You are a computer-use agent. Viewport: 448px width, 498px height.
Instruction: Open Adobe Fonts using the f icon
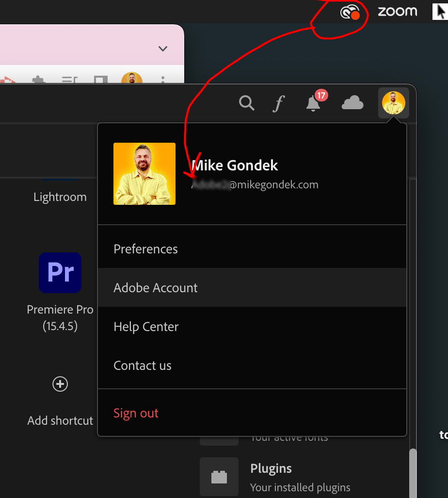(279, 103)
